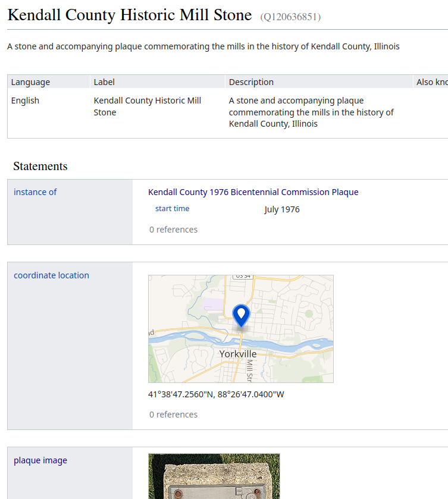Screen dimensions: 448x499
Task: Open the "plaque image" property link
Action: coord(40,460)
